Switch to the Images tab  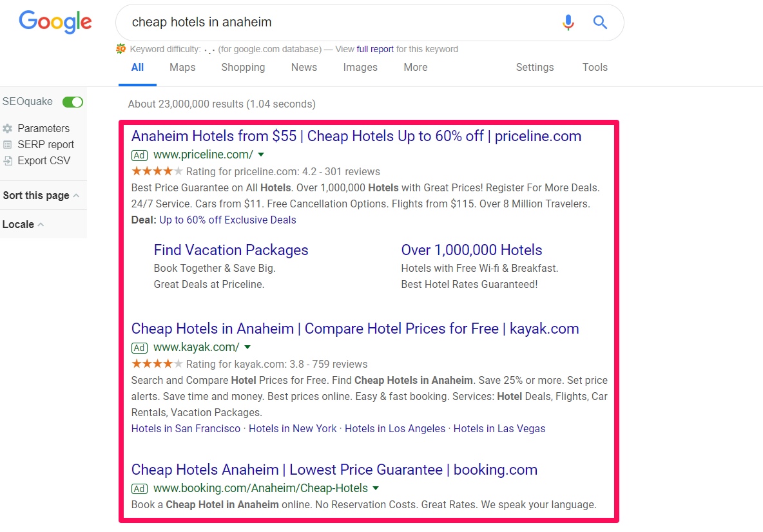[360, 67]
